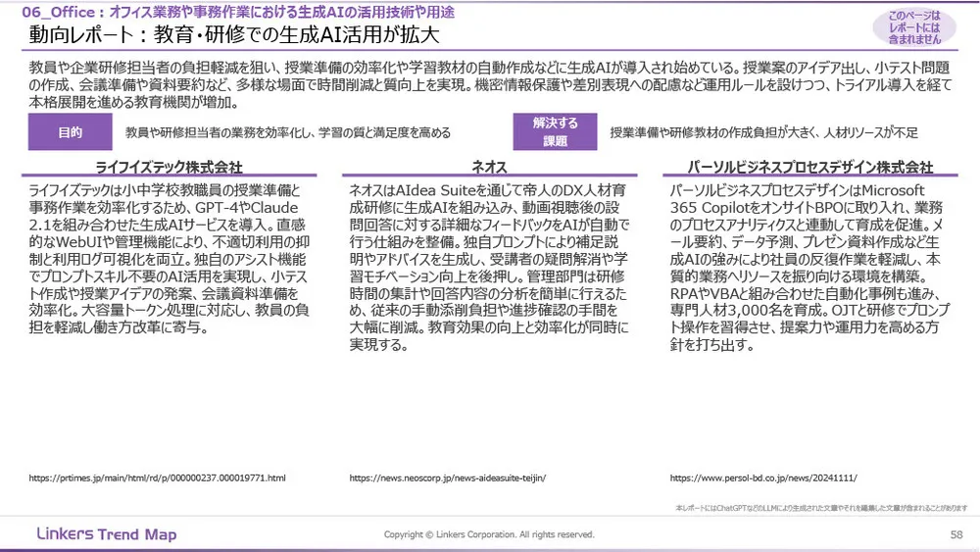Click the Linkers Trend Map logo
Image resolution: width=980 pixels, height=552 pixels.
[x=107, y=534]
